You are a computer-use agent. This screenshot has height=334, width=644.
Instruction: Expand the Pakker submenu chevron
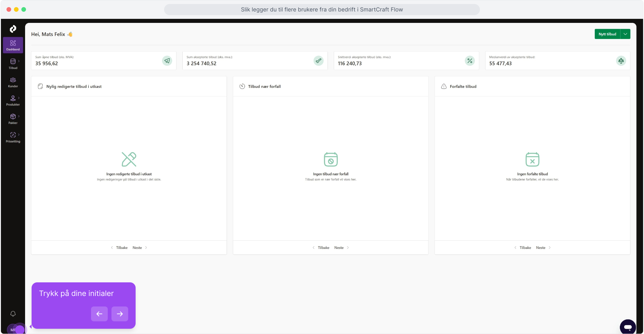click(19, 116)
